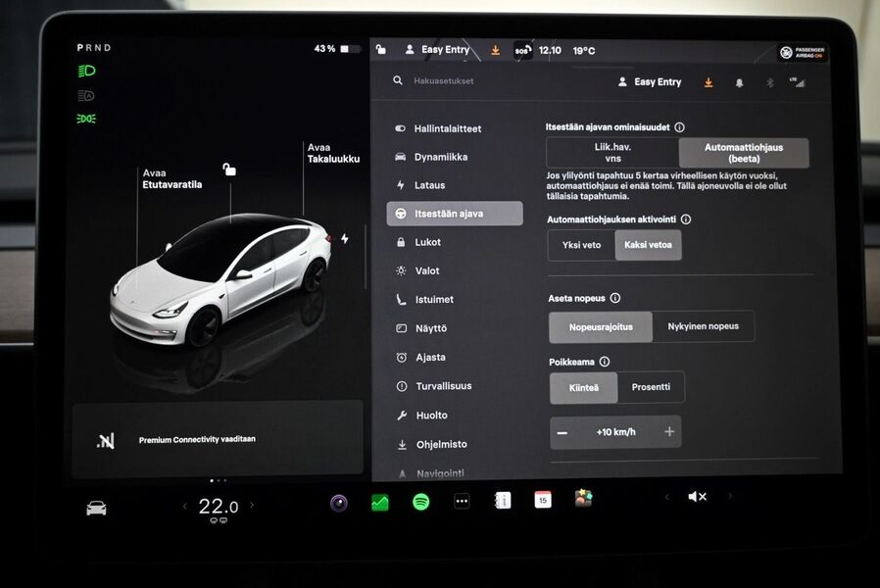Screen dimensions: 880x588
Task: Open the calendar app
Action: [x=543, y=500]
